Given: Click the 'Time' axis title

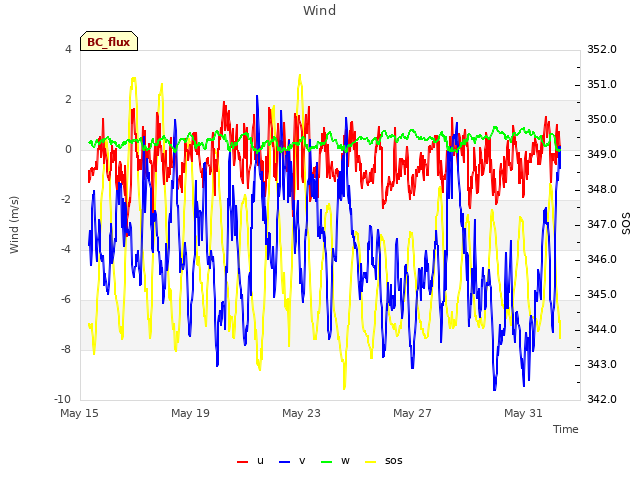Looking at the screenshot, I should 566,429.
